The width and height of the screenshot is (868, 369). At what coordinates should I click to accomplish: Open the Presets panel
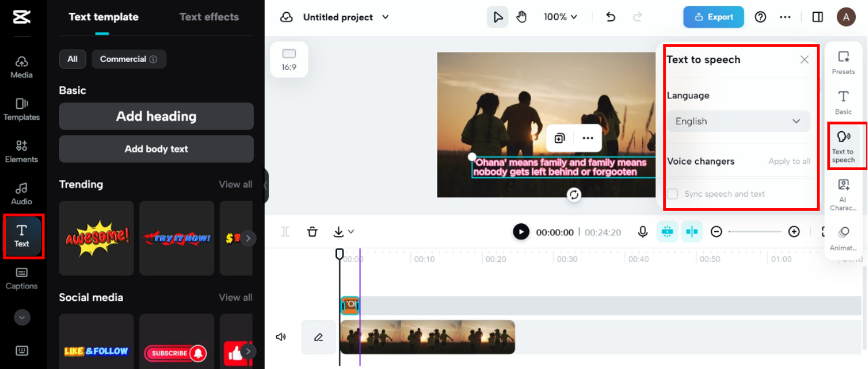click(843, 62)
